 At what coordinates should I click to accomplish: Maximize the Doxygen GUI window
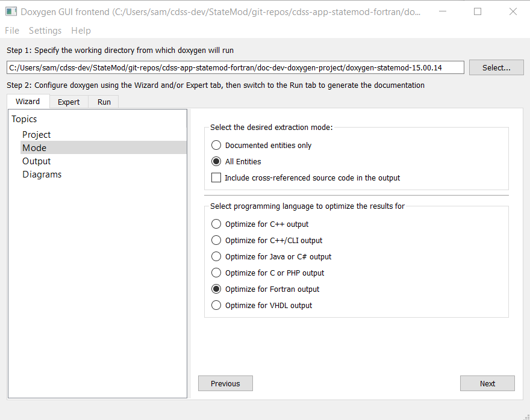click(478, 11)
